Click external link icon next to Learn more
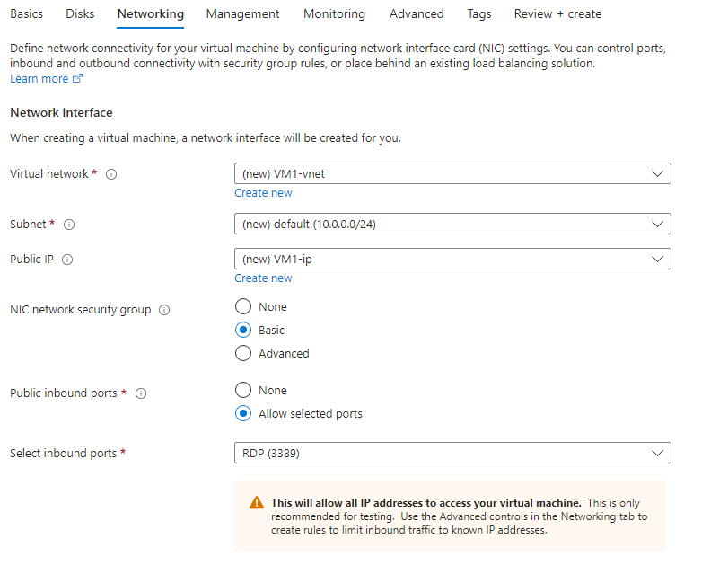The image size is (728, 565). point(77,79)
